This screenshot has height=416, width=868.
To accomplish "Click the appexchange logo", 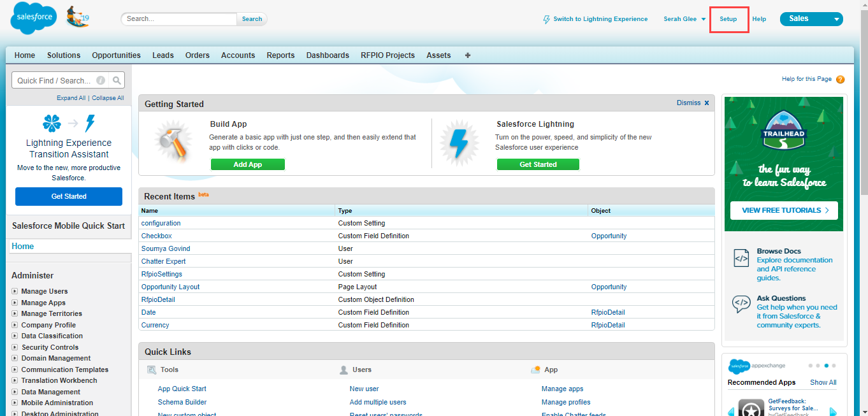I will 757,366.
